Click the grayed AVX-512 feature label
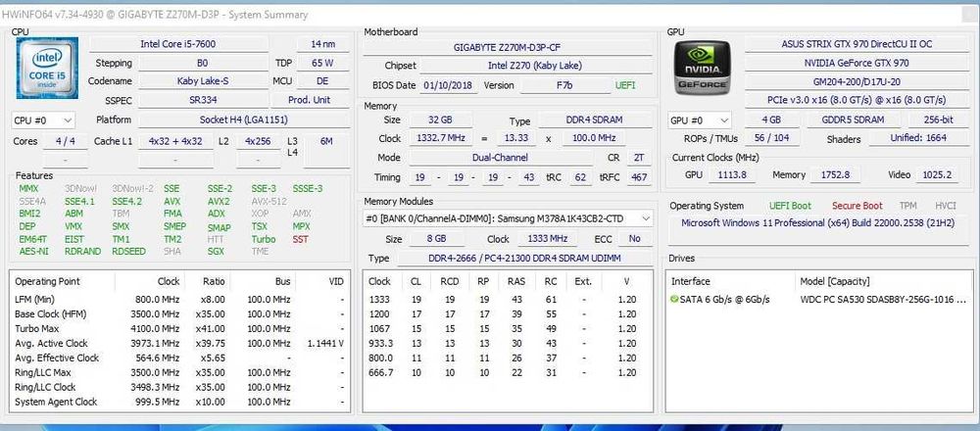Image resolution: width=980 pixels, height=431 pixels. 269,202
